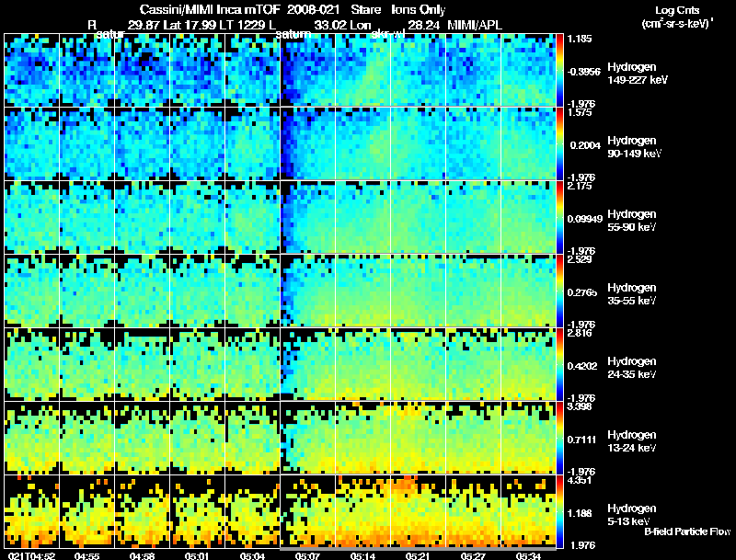Open the 149-227 keV image at 05:14
The height and width of the screenshot is (560, 736).
pos(362,71)
